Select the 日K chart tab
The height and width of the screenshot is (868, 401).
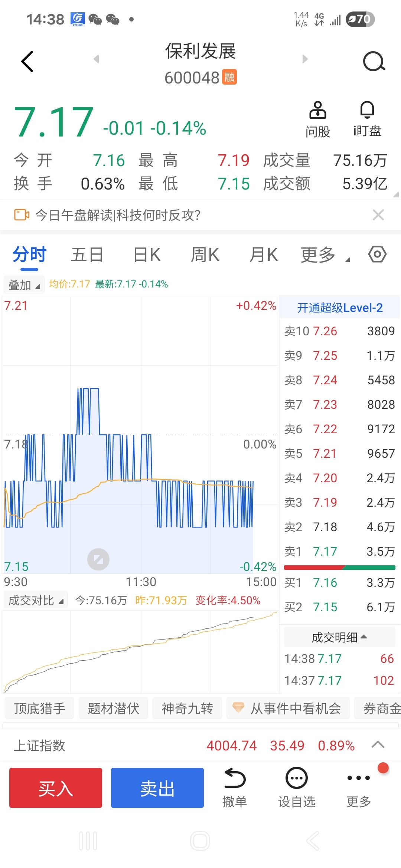147,255
